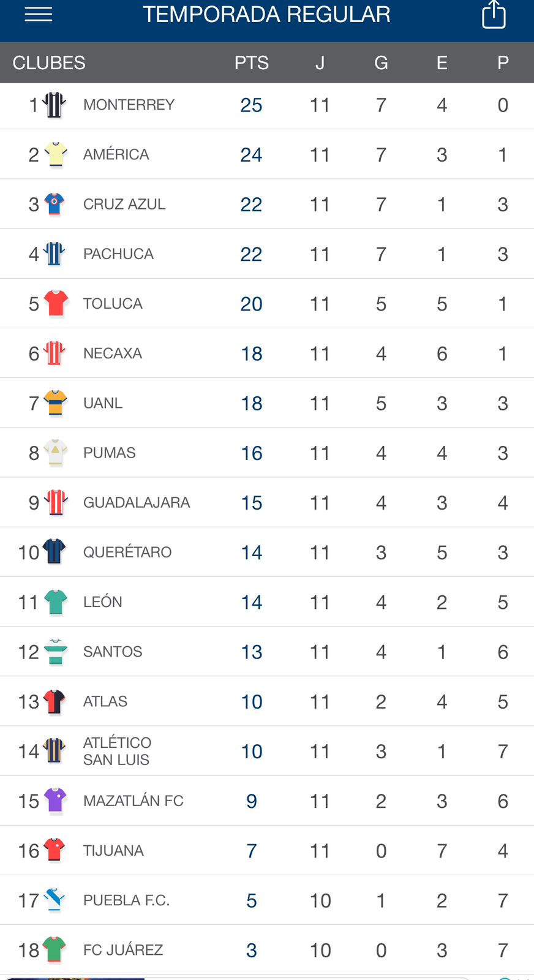Open the hamburger menu

[38, 15]
